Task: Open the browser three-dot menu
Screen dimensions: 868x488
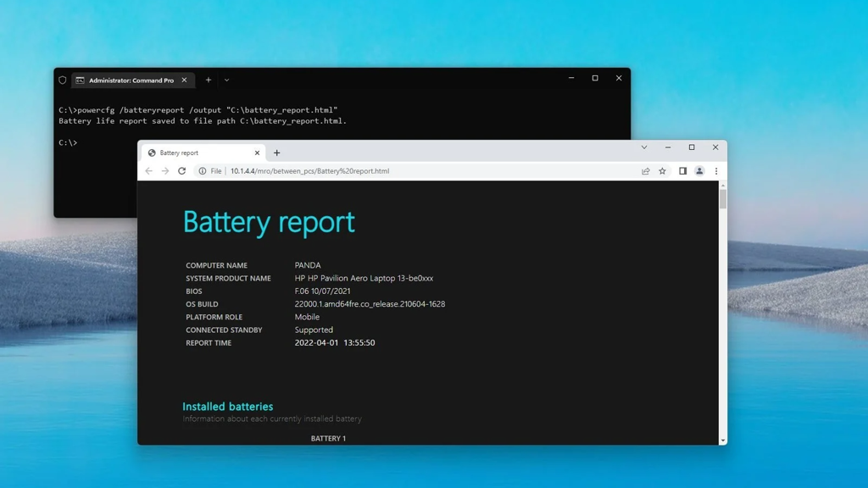Action: (715, 171)
